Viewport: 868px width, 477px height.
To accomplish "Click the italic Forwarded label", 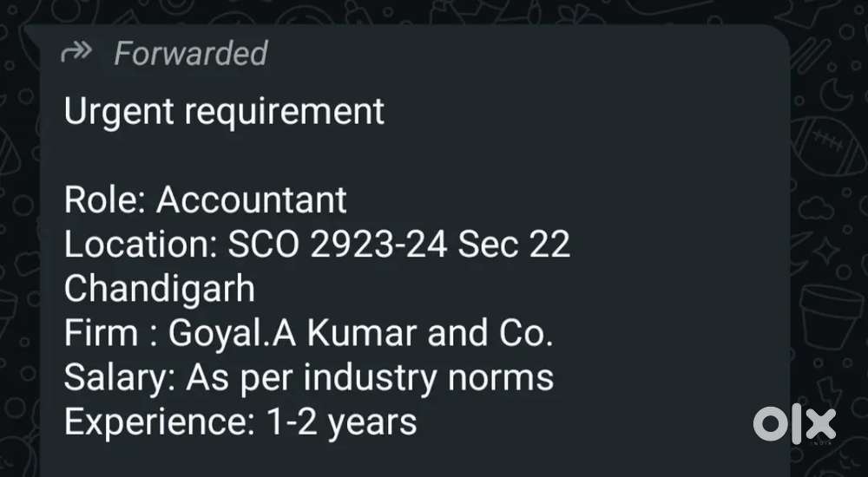I will 190,54.
